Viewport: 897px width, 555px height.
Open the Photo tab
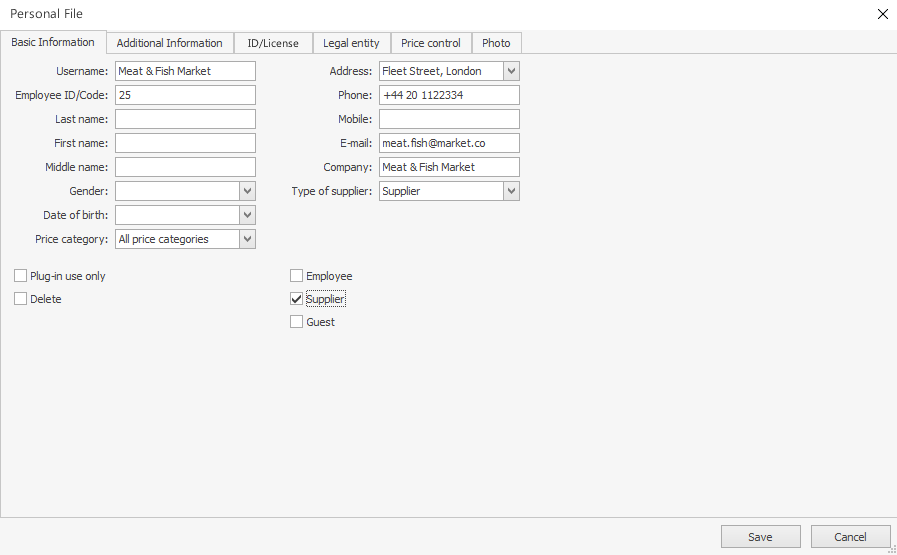tap(496, 43)
